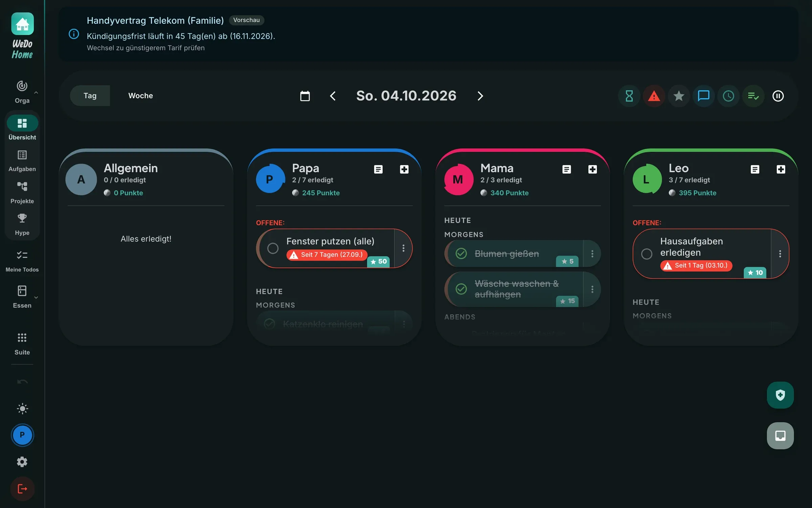Open the Essen section
Image resolution: width=812 pixels, height=508 pixels.
coord(22,297)
